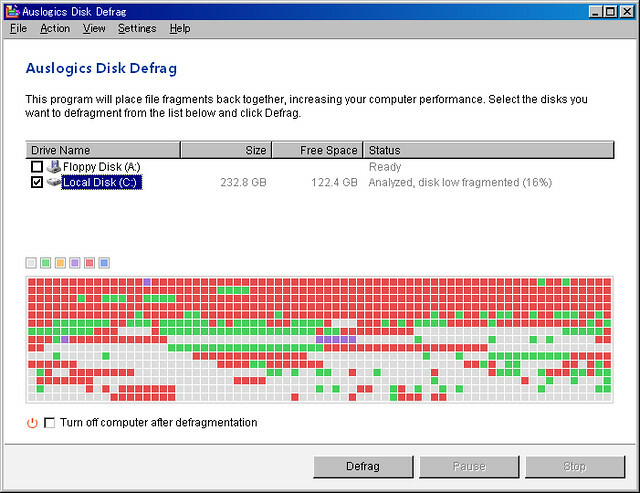The width and height of the screenshot is (640, 493).
Task: Click the orange power icon
Action: click(32, 423)
